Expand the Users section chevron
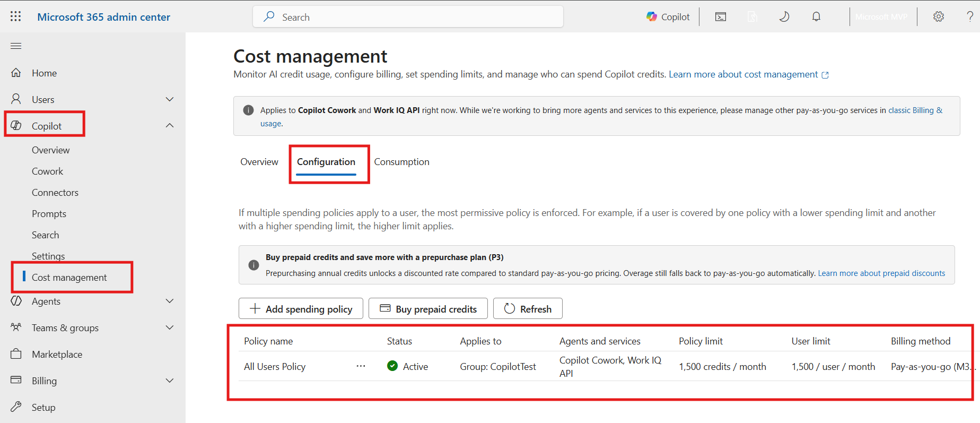 click(x=170, y=99)
